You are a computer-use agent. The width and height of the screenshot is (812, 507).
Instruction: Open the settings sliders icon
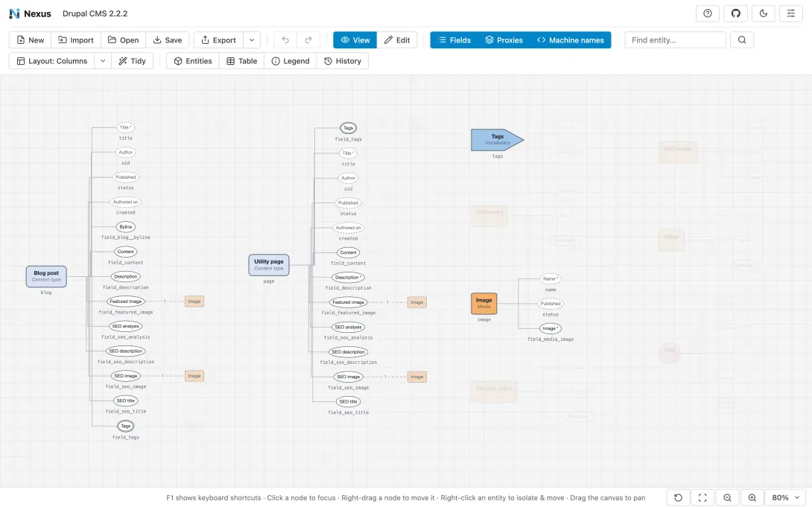point(790,13)
